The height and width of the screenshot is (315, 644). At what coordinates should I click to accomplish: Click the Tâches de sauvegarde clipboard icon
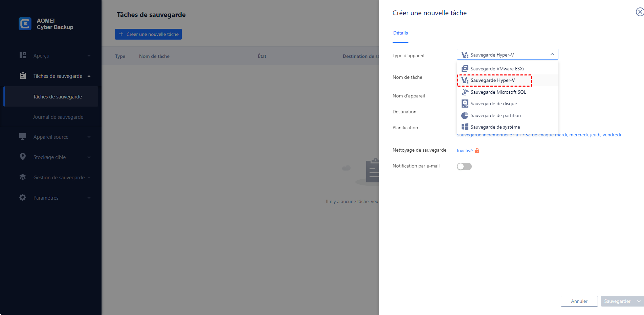point(23,76)
